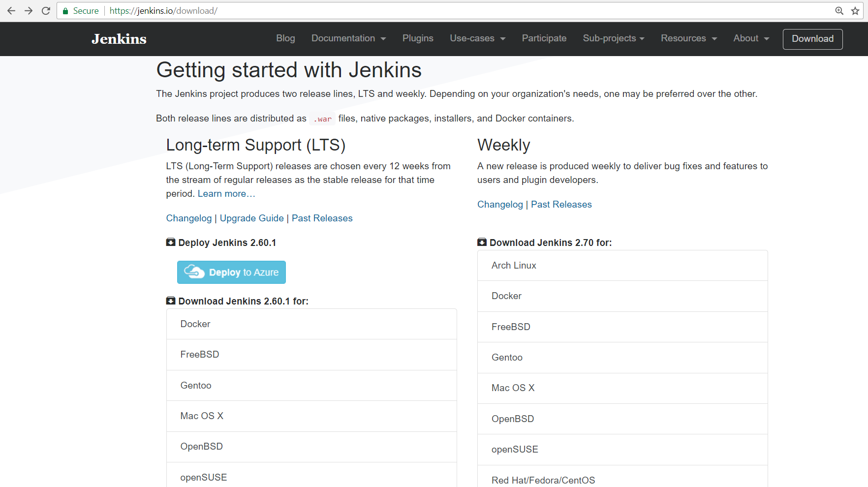
Task: Go back using the browser back arrow
Action: click(x=11, y=11)
